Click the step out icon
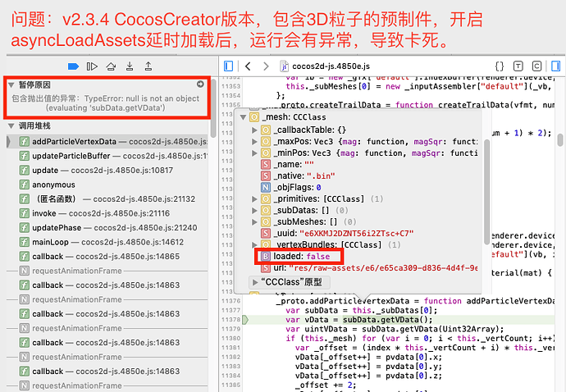 (x=148, y=66)
